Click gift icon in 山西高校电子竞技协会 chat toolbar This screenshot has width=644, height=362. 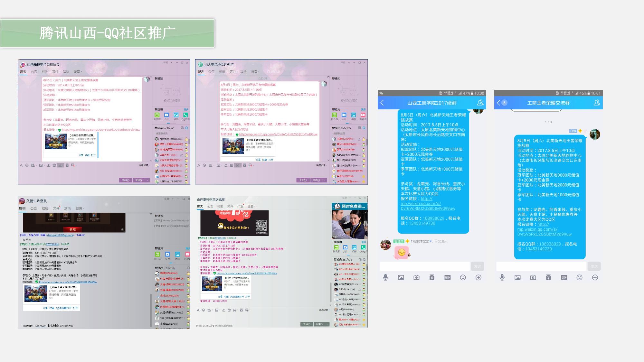tap(54, 165)
